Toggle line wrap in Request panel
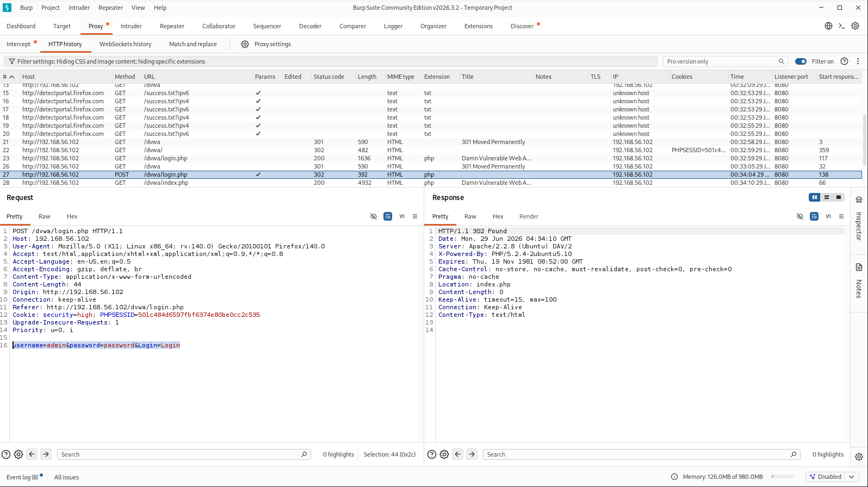The width and height of the screenshot is (868, 487). [388, 216]
